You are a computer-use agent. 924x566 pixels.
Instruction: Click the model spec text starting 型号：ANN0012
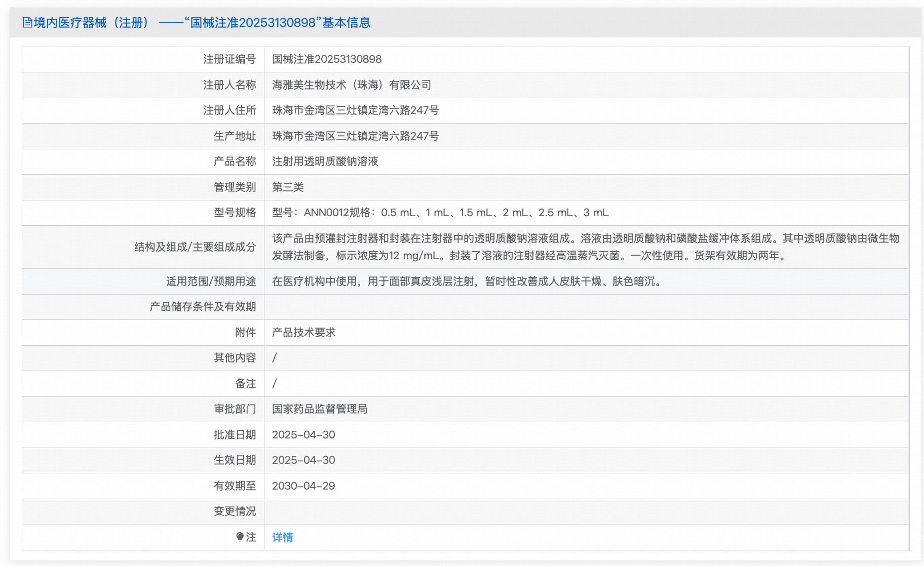440,213
